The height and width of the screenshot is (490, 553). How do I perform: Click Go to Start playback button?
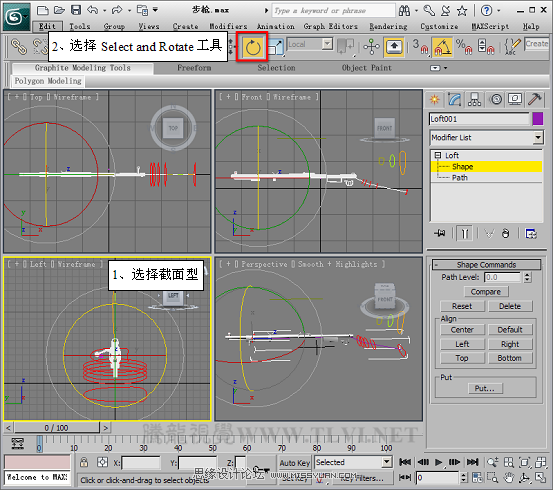(x=405, y=462)
